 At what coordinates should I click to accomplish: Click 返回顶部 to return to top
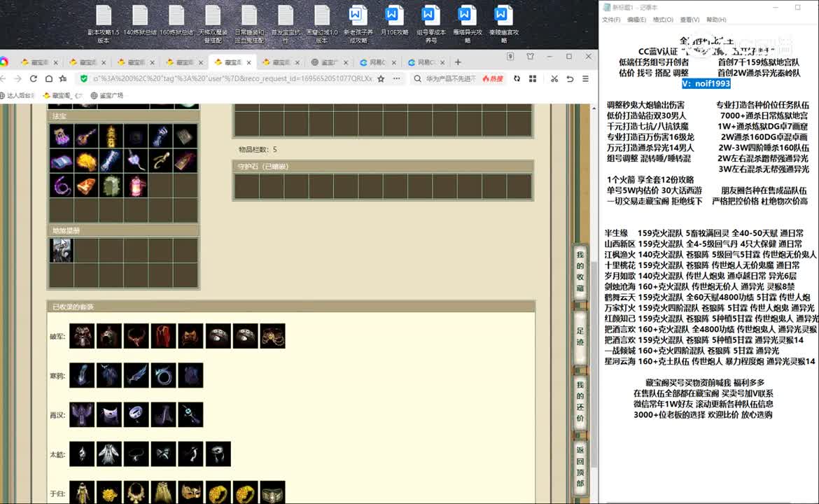pos(580,466)
